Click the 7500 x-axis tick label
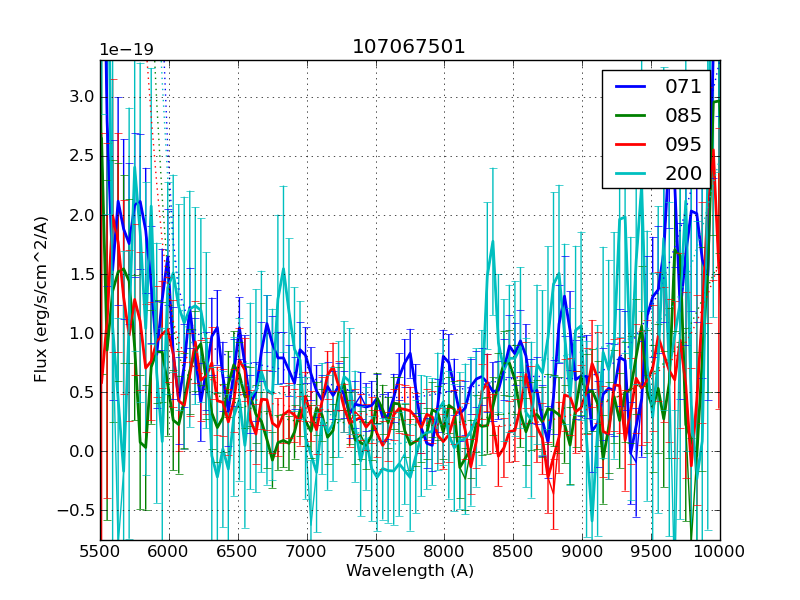The height and width of the screenshot is (600, 800). 376,552
